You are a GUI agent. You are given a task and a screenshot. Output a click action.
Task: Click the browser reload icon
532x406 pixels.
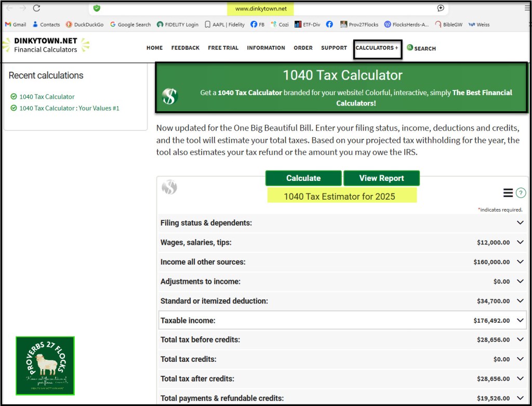pos(36,8)
